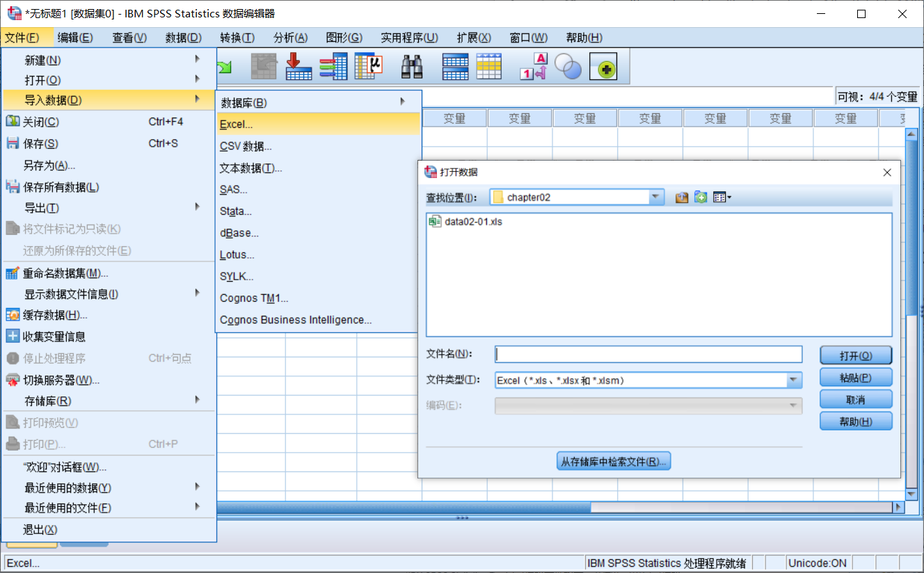Select SAS... import option
This screenshot has width=924, height=573.
[x=319, y=189]
